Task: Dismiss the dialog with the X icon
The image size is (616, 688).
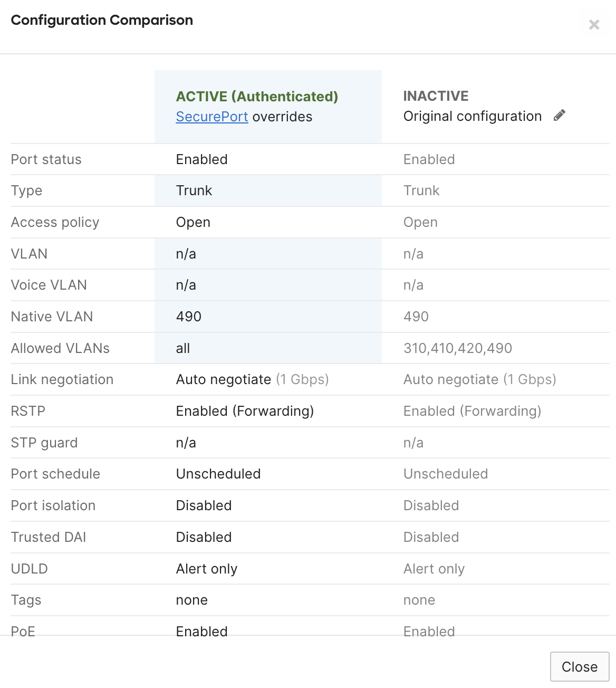Action: [x=594, y=24]
